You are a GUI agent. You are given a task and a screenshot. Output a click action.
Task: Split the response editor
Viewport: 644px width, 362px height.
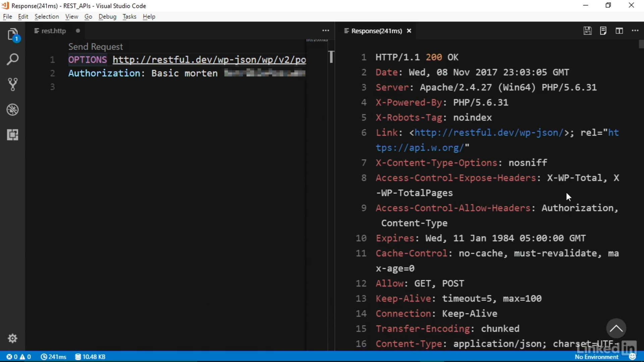click(619, 31)
